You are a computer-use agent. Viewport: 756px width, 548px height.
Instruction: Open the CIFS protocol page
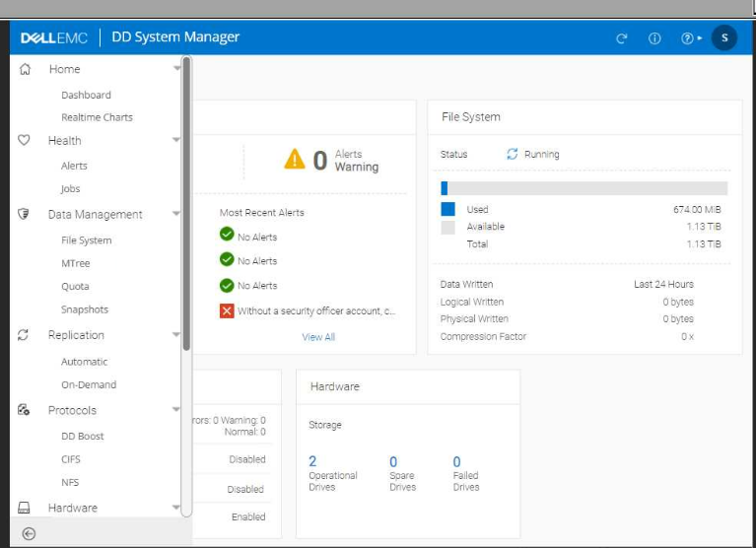click(x=71, y=459)
